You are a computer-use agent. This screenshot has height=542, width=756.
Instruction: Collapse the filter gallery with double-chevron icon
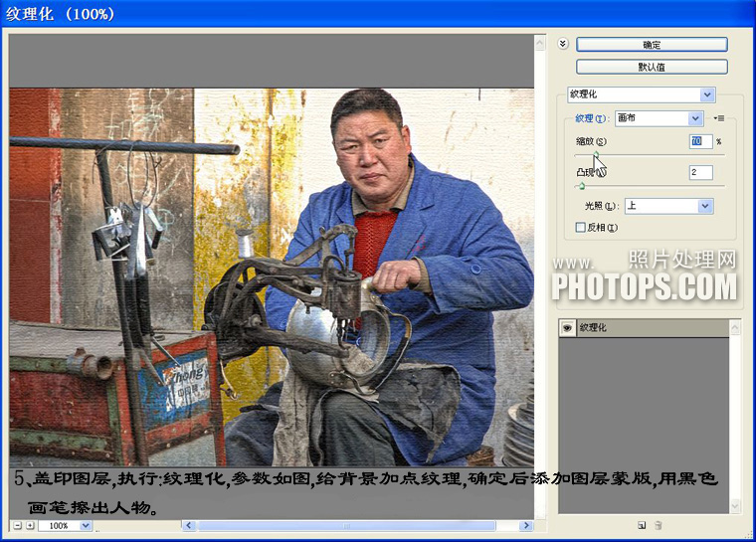563,44
